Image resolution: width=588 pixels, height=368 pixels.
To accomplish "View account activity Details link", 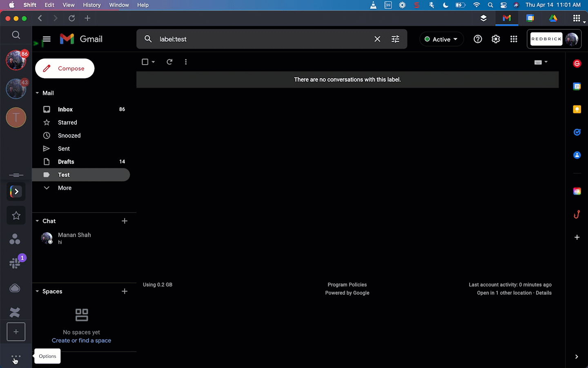I will (x=543, y=293).
